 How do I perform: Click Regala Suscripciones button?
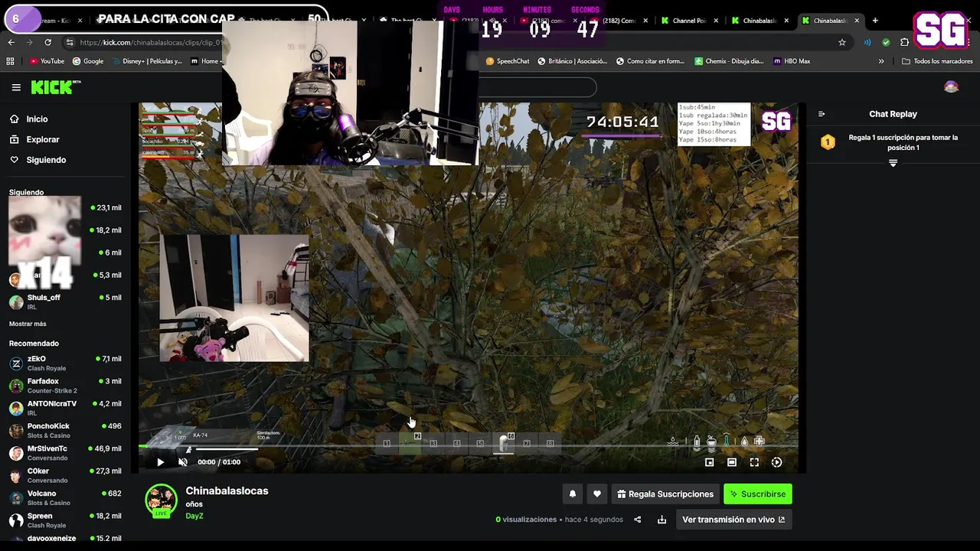[x=665, y=494]
